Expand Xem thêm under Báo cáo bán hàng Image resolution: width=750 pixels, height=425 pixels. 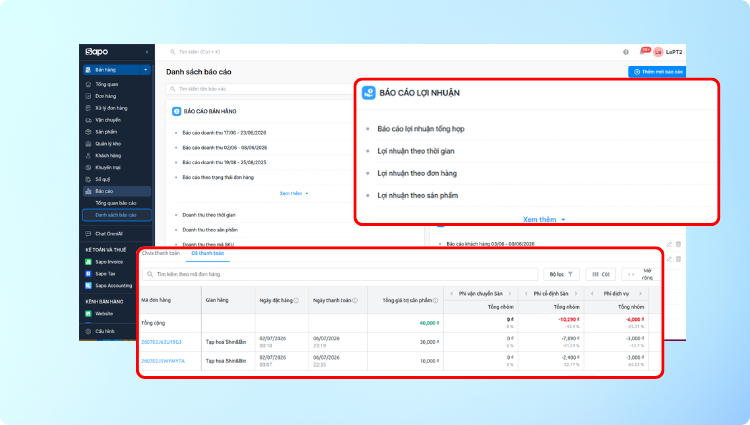294,194
